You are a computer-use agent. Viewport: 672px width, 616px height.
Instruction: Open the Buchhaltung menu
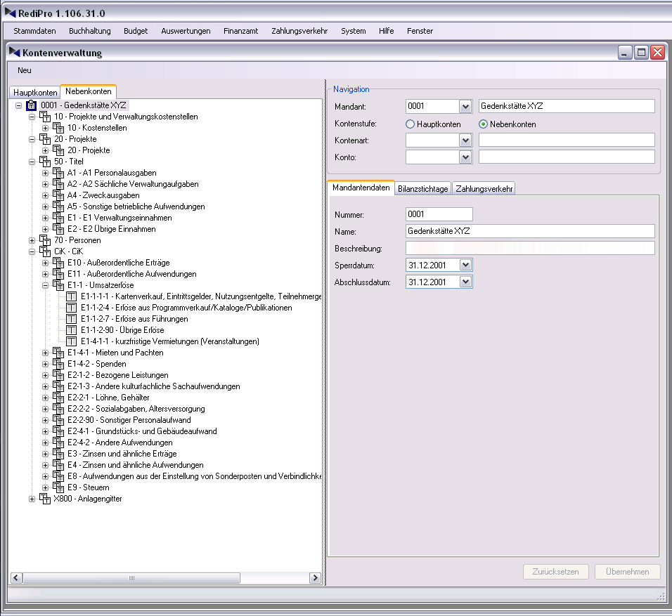click(89, 31)
